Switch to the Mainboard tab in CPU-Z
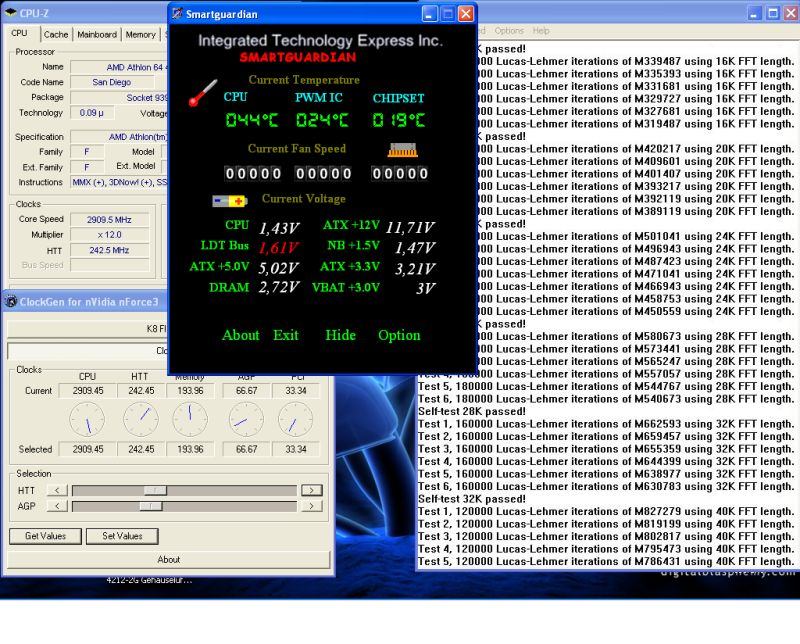This screenshot has height=644, width=800. [97, 35]
